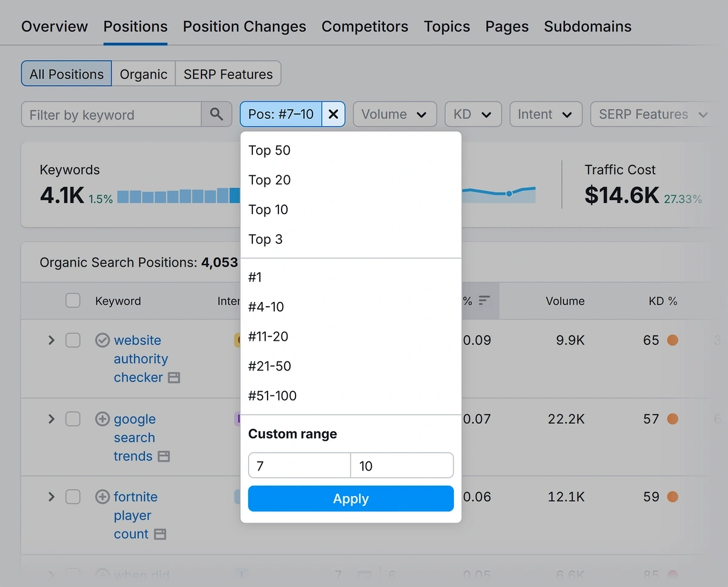Viewport: 728px width, 587px height.
Task: Switch to the Position Changes tab
Action: 244,27
